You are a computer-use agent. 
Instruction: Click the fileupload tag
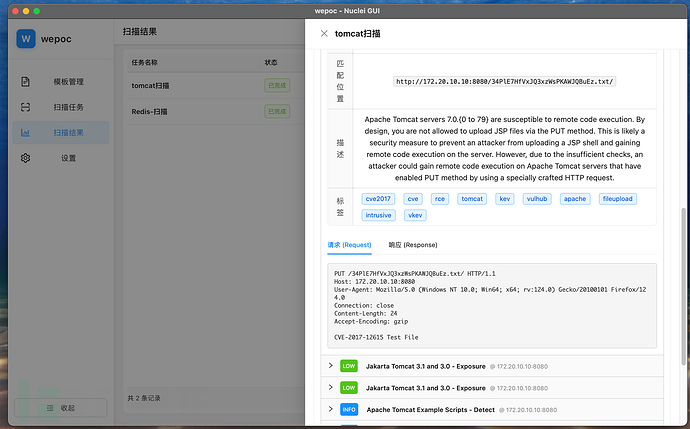(x=617, y=199)
